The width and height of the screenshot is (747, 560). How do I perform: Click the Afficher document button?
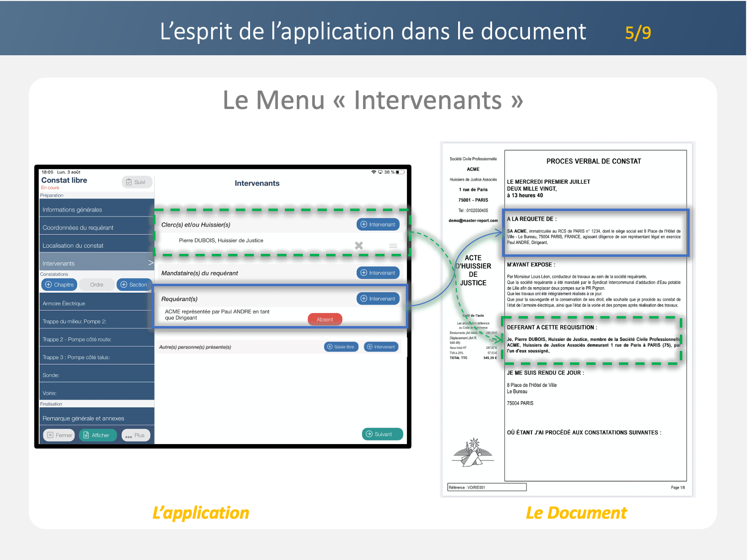tap(98, 436)
